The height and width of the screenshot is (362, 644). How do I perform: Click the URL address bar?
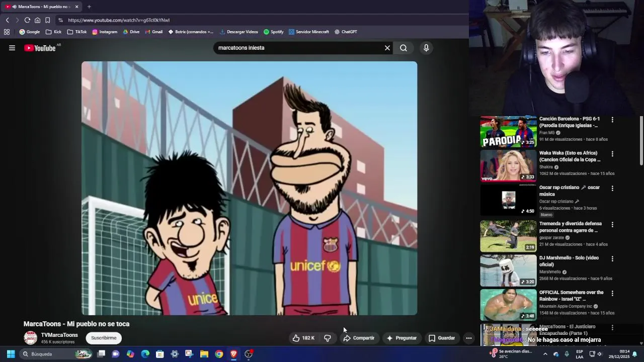click(262, 20)
